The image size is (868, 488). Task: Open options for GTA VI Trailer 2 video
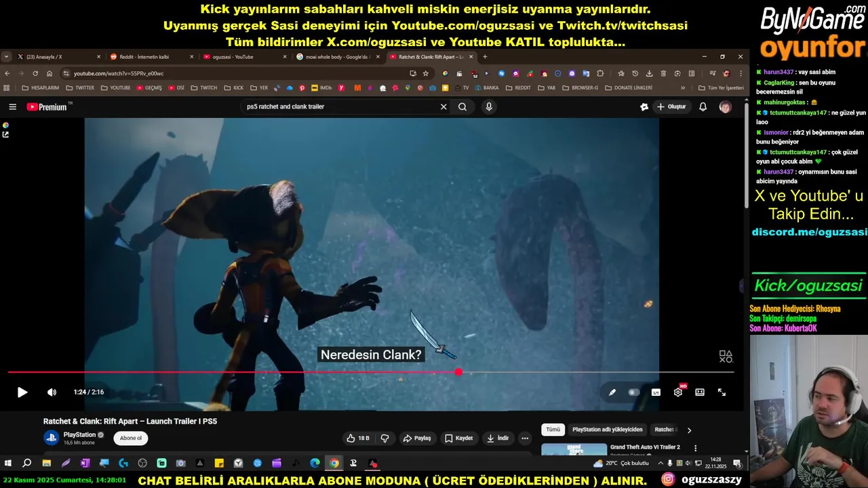(695, 448)
